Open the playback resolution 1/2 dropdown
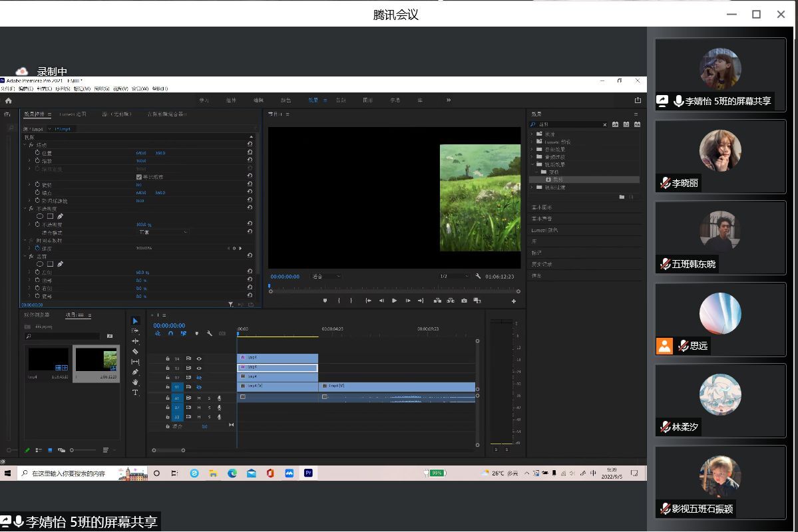Screen dimensions: 798x532 click(453, 276)
